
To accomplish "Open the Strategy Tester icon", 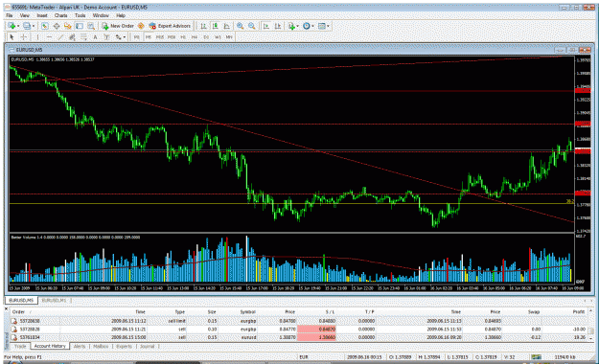I will 91,26.
